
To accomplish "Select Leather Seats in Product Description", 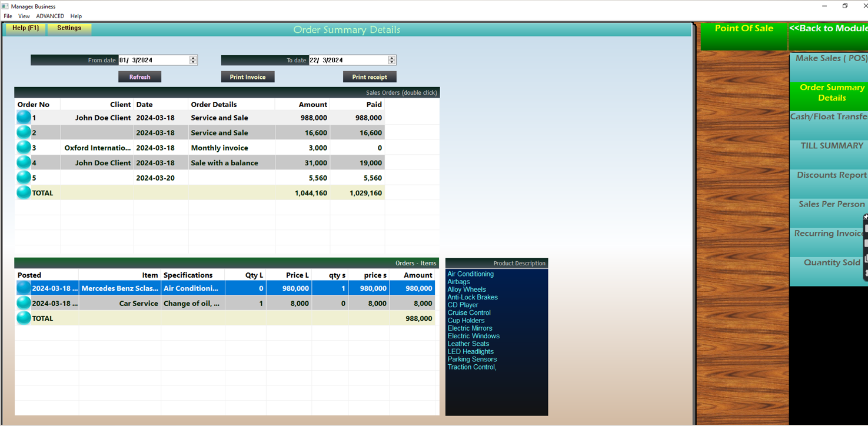I will click(468, 344).
